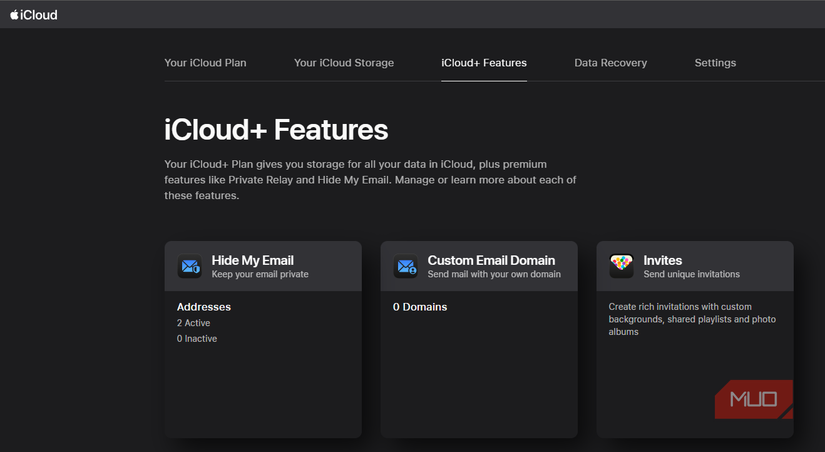825x452 pixels.
Task: Open the Your iCloud Plan tab
Action: click(205, 63)
